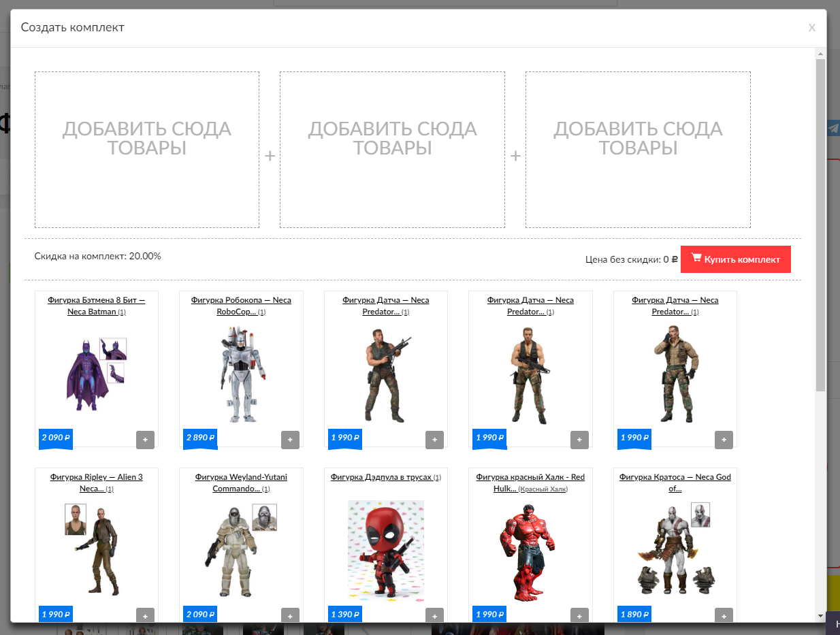Screen dimensions: 840x635
Task: Click the 2 890 ₽ price tag
Action: (x=200, y=438)
